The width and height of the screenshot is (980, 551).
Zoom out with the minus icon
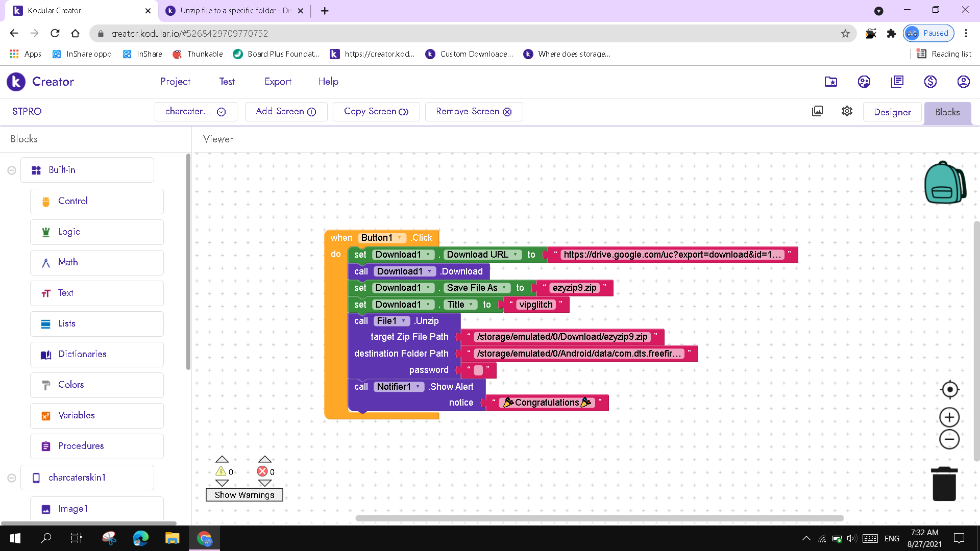coord(949,439)
